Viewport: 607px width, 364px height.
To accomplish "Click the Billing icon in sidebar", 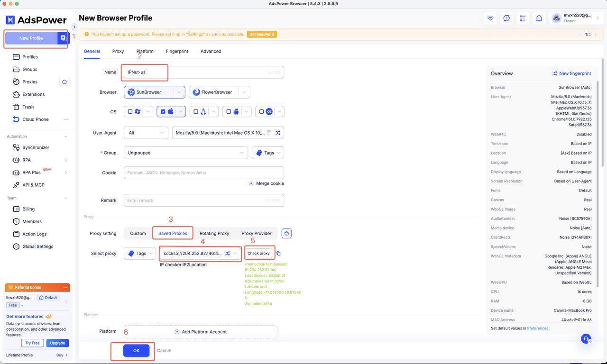I will click(x=17, y=209).
